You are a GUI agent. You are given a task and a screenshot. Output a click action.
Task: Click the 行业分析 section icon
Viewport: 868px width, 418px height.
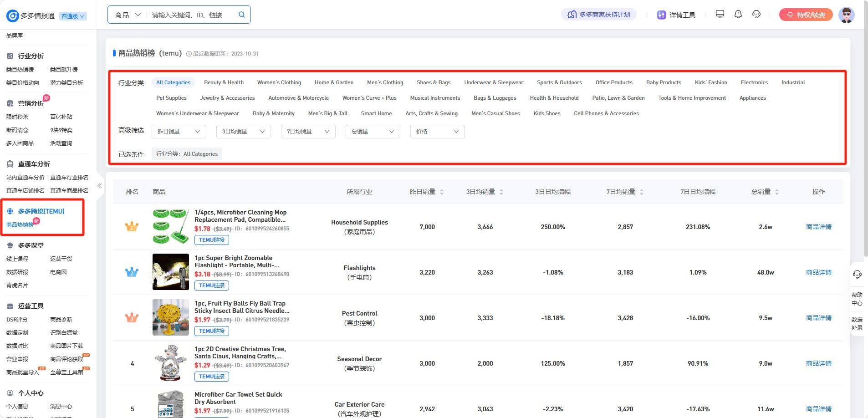pyautogui.click(x=10, y=56)
